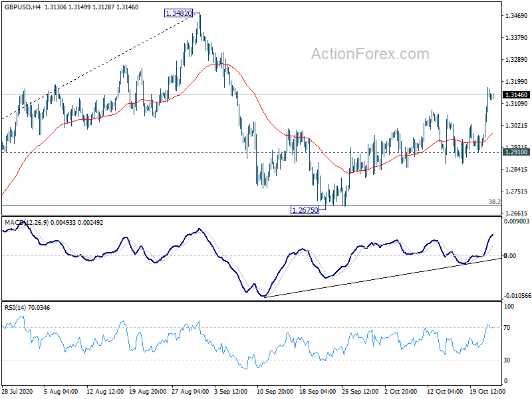The height and width of the screenshot is (399, 532).
Task: Click the 1.34820 high price label
Action: click(x=178, y=13)
